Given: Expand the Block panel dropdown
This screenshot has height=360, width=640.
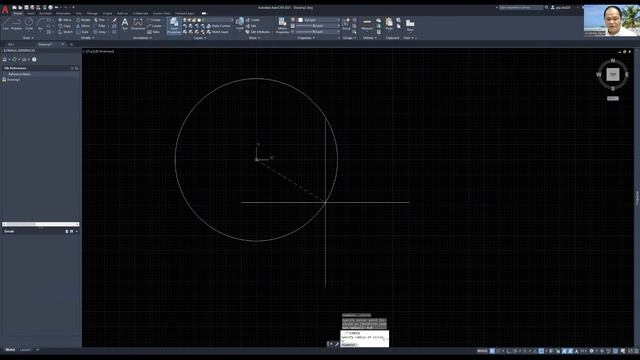Looking at the screenshot, I should [254, 38].
